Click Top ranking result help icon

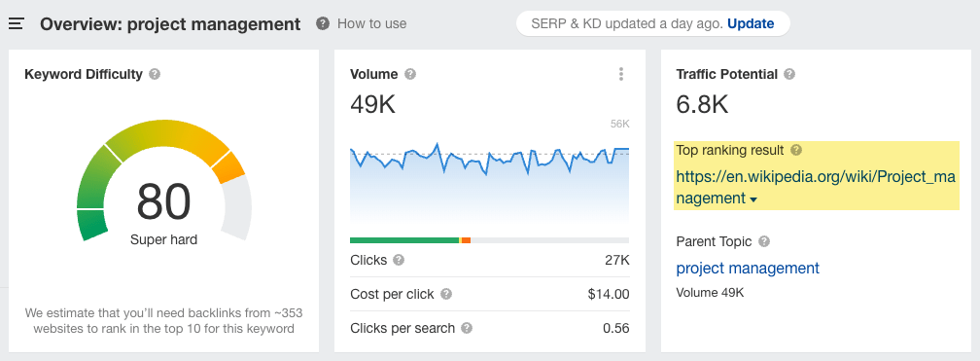795,150
